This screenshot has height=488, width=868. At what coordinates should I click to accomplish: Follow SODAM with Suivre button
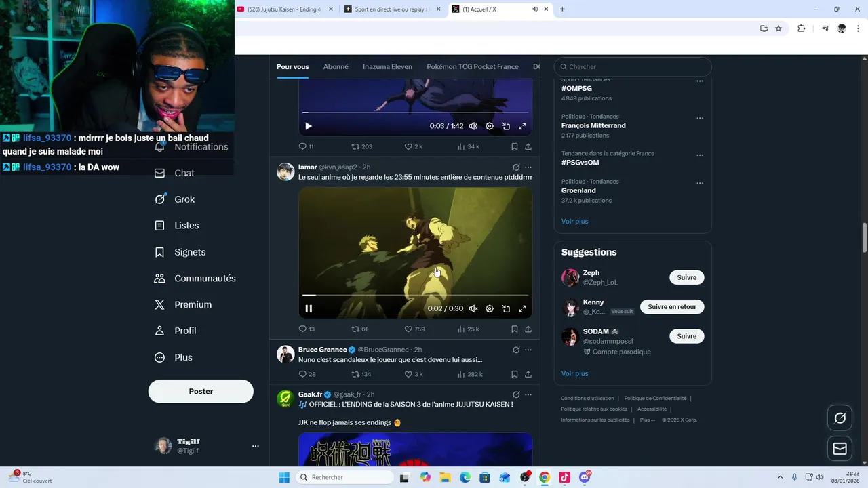tap(686, 336)
